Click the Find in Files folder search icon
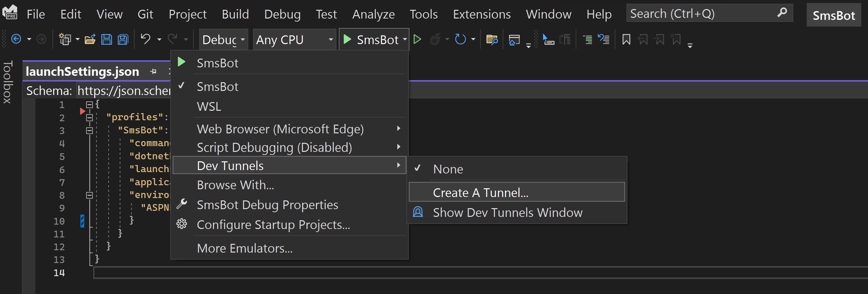Image resolution: width=868 pixels, height=294 pixels. click(492, 40)
